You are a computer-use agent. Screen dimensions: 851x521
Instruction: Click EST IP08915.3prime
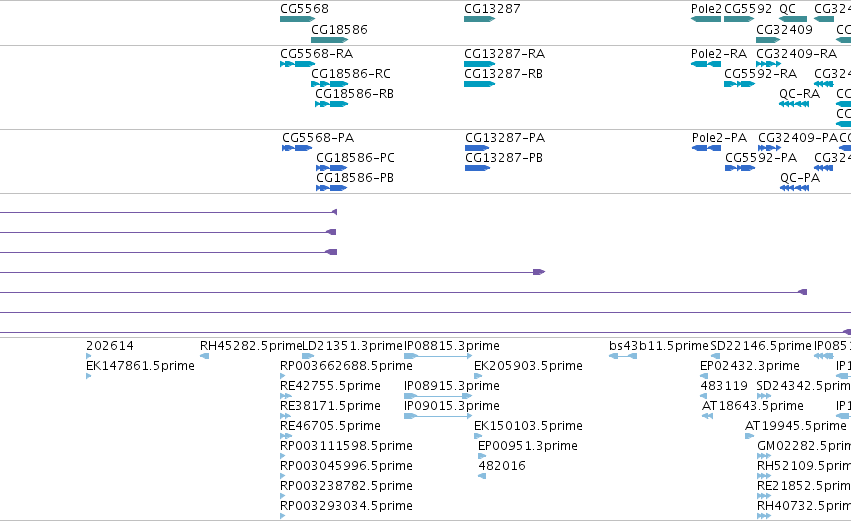point(452,386)
